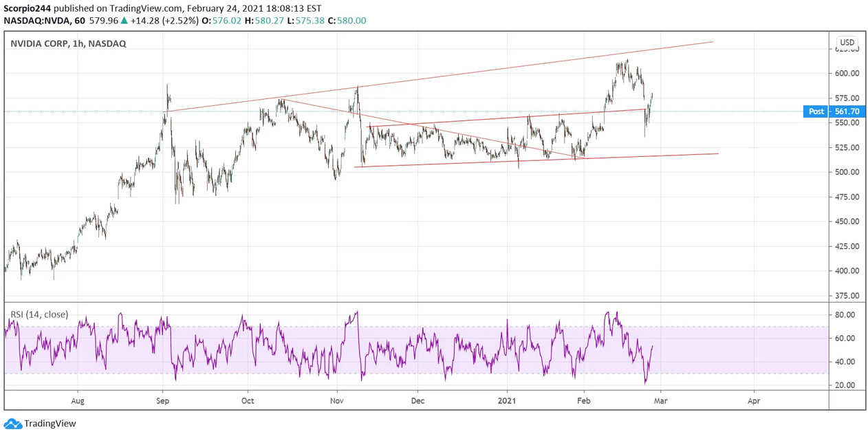Image resolution: width=868 pixels, height=430 pixels.
Task: Click Apr on the time axis
Action: click(x=754, y=400)
